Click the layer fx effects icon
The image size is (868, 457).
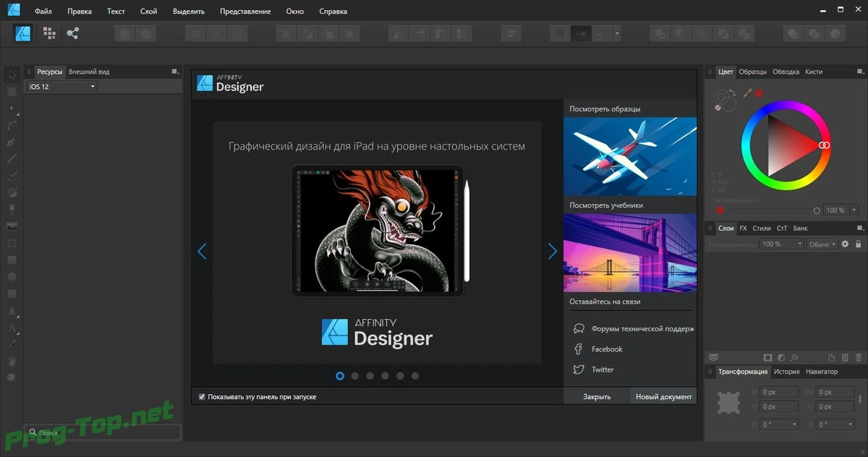[794, 357]
